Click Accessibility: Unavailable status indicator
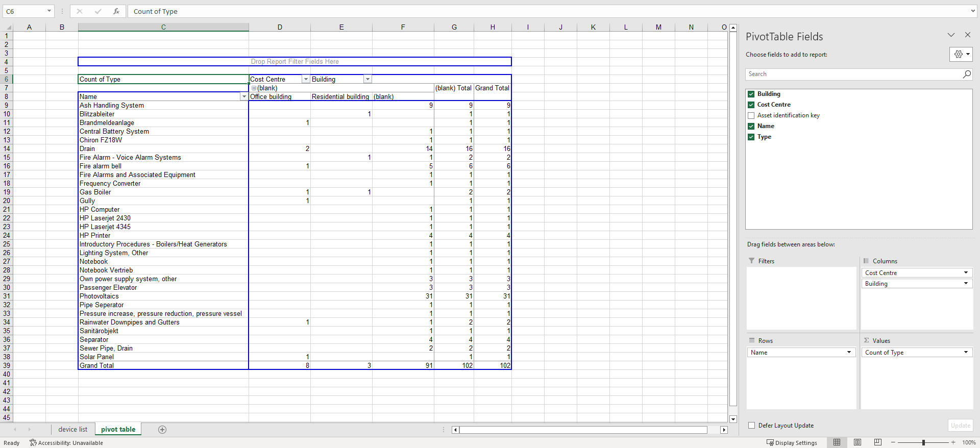The width and height of the screenshot is (980, 448). point(66,442)
